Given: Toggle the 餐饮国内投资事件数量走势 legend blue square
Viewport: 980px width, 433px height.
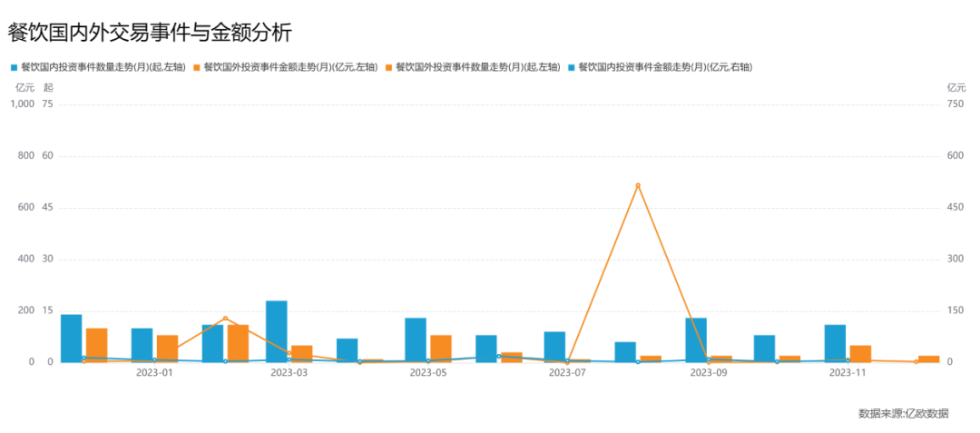Looking at the screenshot, I should click(x=14, y=67).
